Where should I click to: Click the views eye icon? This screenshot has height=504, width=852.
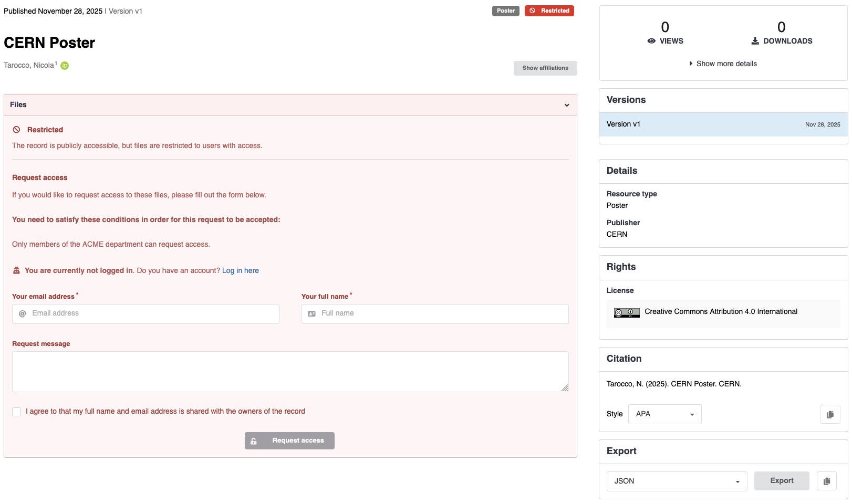651,40
